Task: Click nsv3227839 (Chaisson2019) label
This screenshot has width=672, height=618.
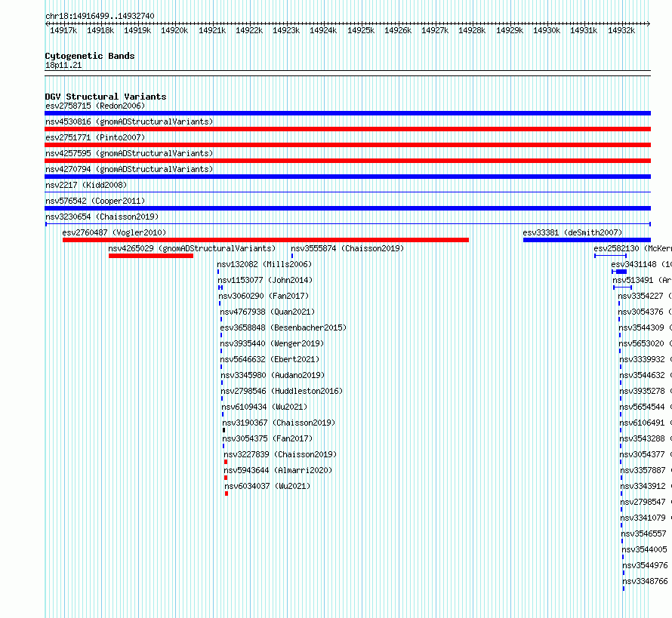Action: (x=280, y=454)
